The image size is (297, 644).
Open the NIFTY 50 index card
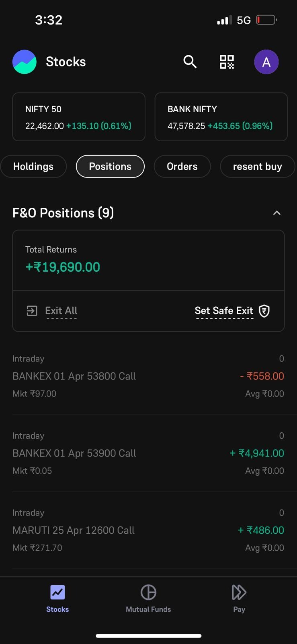point(79,117)
